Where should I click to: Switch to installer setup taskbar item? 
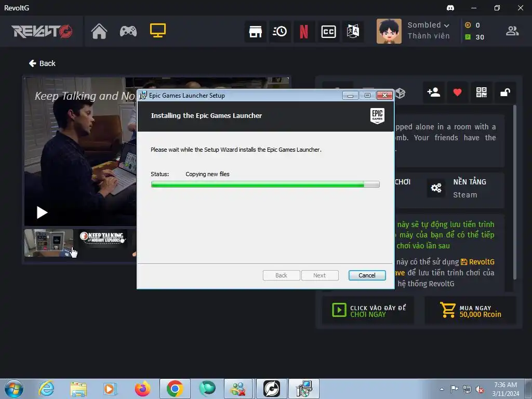point(303,389)
